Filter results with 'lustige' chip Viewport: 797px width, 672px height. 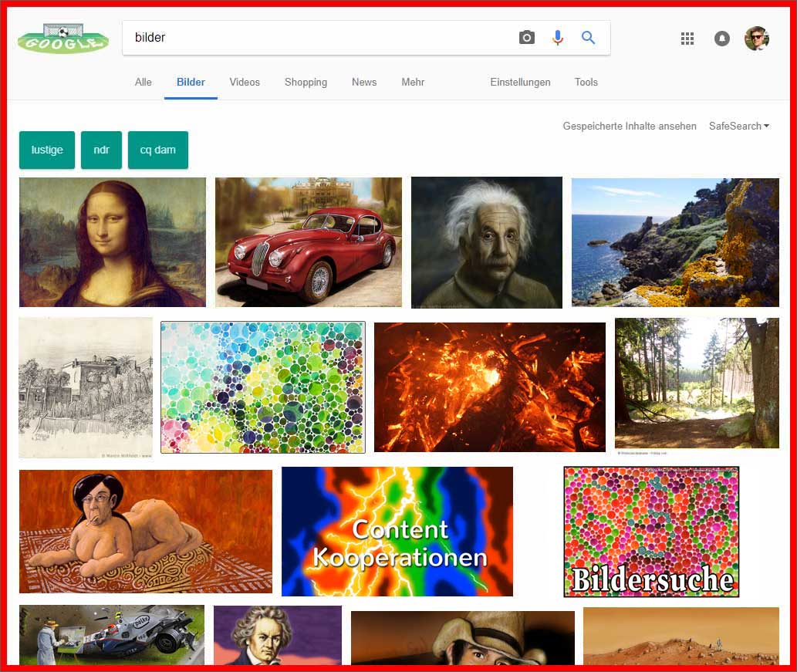click(47, 150)
